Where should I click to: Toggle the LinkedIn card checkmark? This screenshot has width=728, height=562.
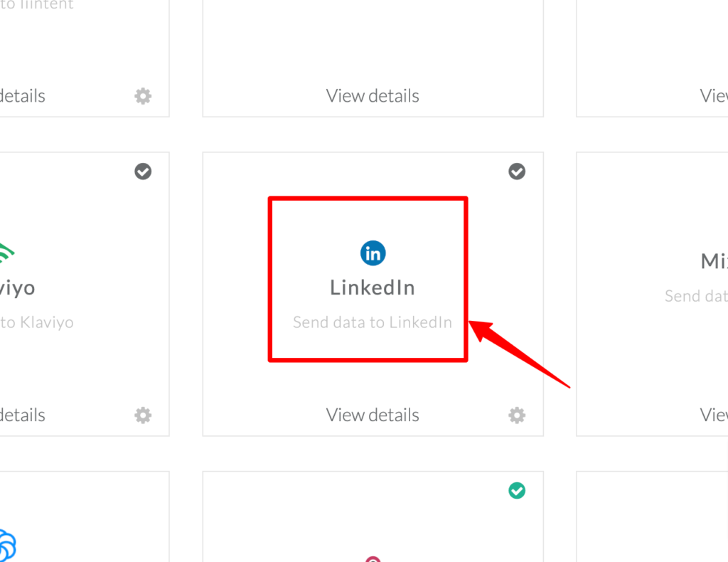click(517, 171)
